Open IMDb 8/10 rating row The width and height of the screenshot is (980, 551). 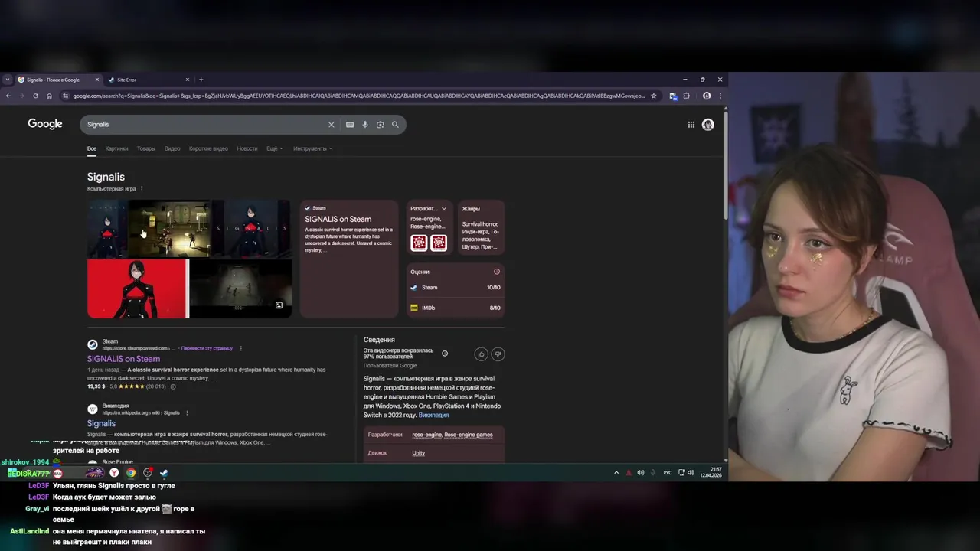pyautogui.click(x=455, y=308)
